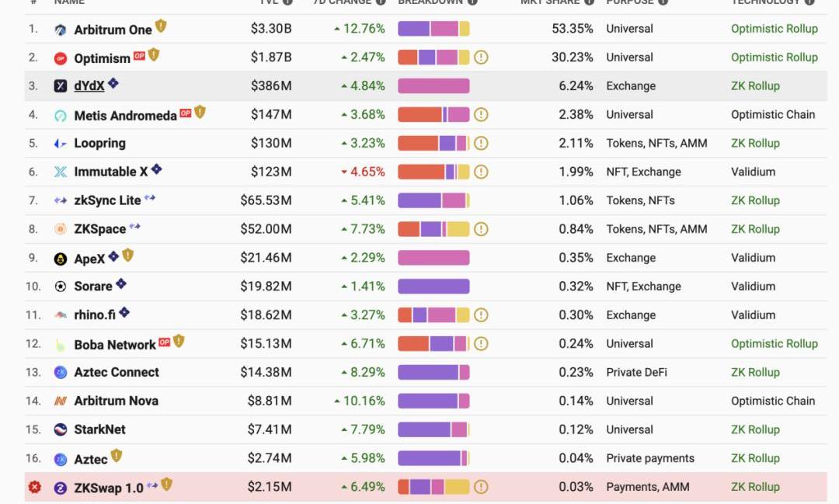Click the Aztec Connect table row TVL value

tap(266, 372)
